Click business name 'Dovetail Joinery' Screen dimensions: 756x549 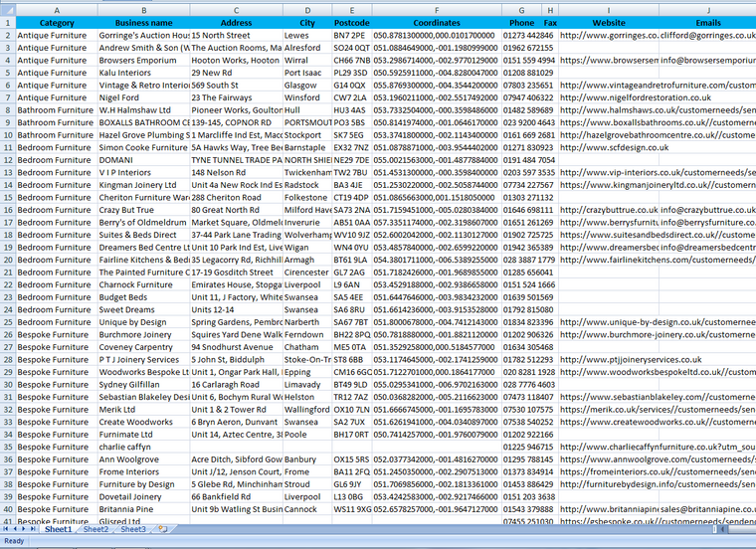click(143, 497)
